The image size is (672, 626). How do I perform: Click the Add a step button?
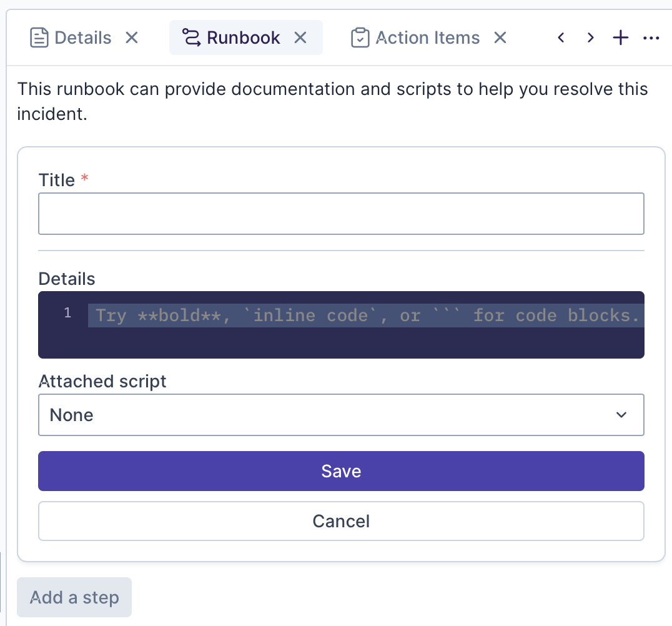tap(74, 597)
